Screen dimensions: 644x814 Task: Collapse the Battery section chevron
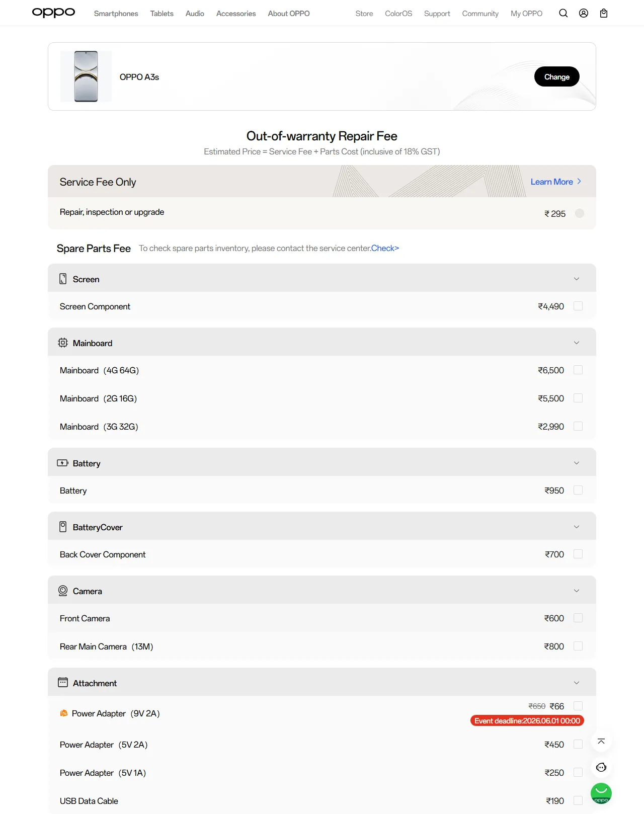point(577,463)
